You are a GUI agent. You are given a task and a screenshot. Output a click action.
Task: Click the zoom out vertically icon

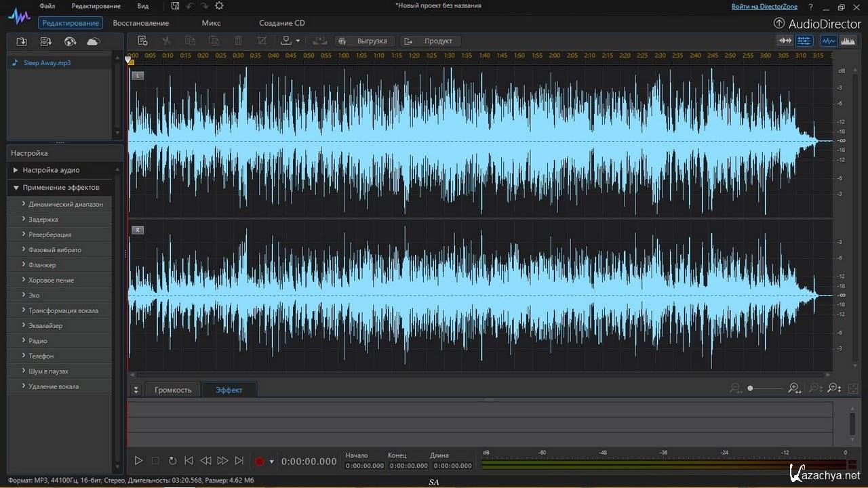(816, 388)
